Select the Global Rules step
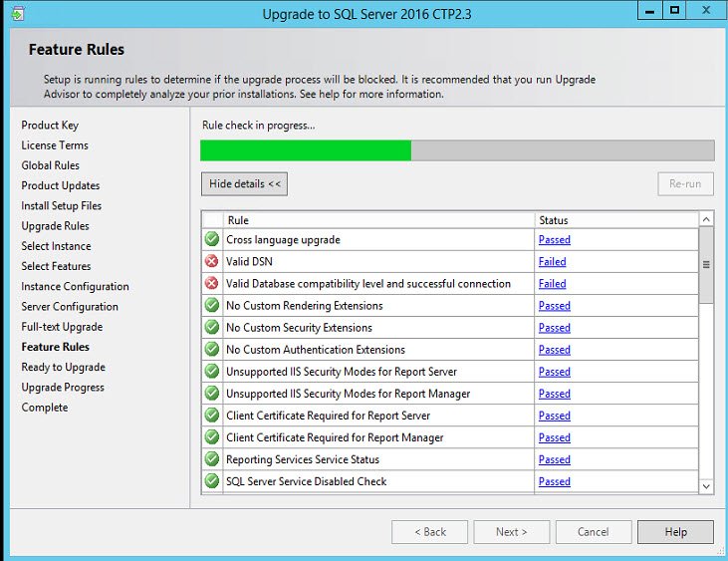728x561 pixels. (x=50, y=165)
